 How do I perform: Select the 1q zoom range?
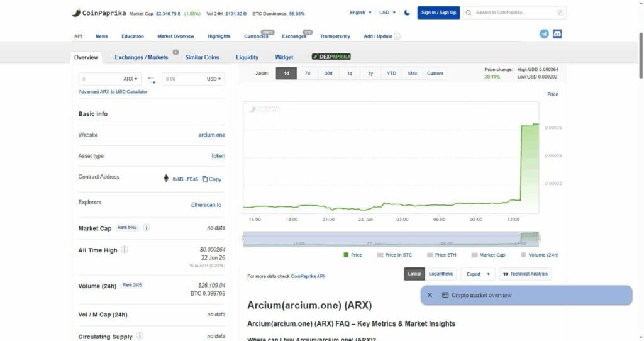350,73
